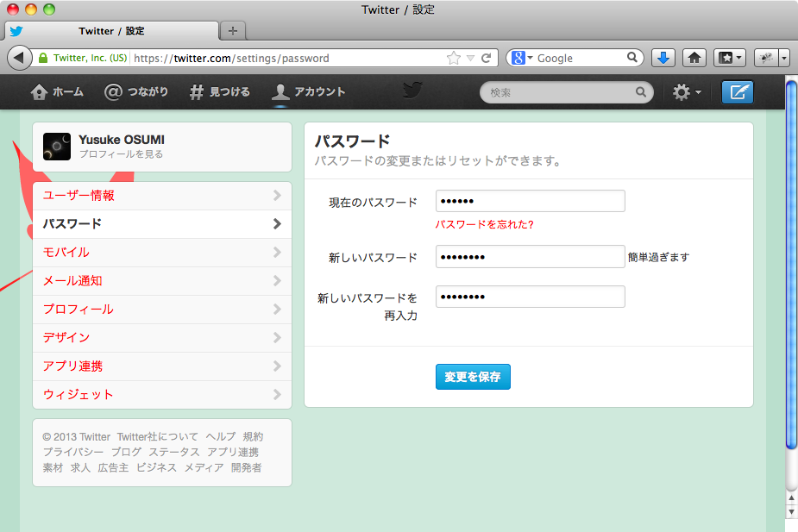The height and width of the screenshot is (532, 798).
Task: Open 広告主 footer link
Action: 113,467
